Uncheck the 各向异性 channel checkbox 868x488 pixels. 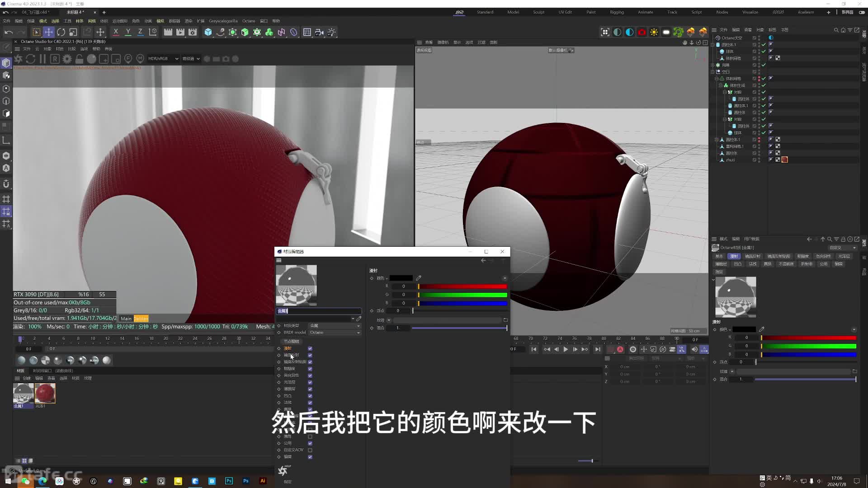(x=310, y=375)
